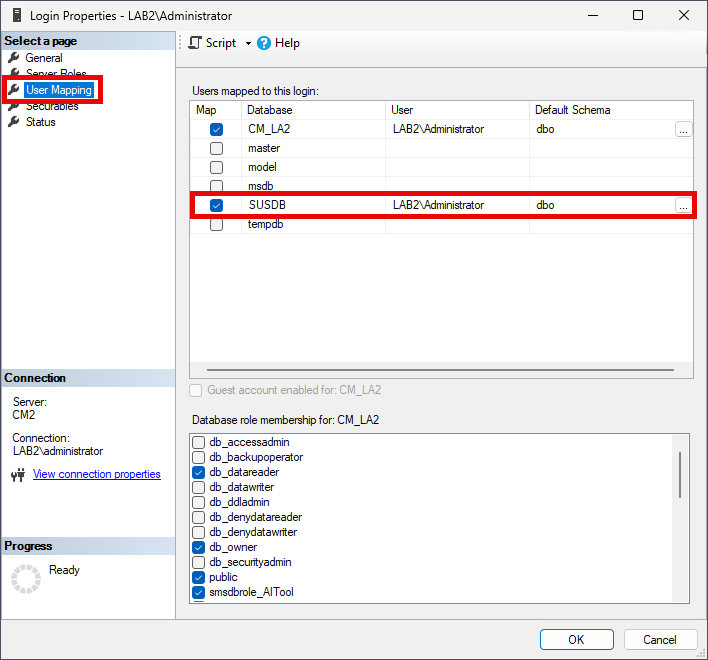The width and height of the screenshot is (708, 660).
Task: Uncheck the db_owner role membership
Action: [199, 547]
